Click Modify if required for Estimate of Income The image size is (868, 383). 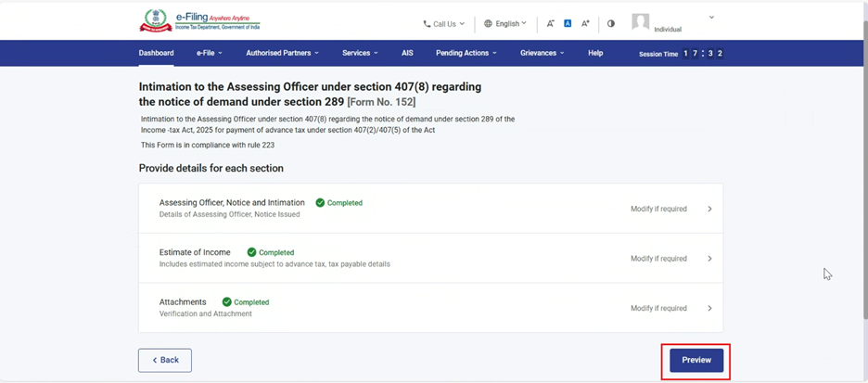(658, 259)
